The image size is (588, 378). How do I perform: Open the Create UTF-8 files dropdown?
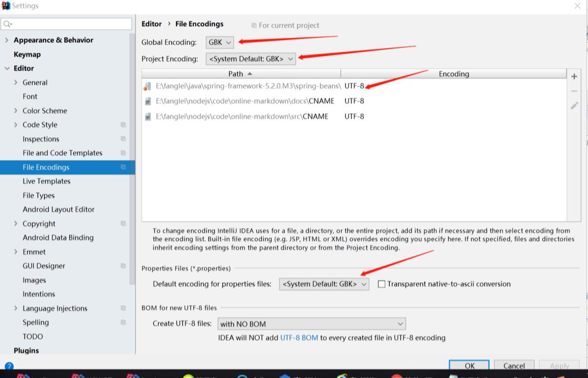click(x=312, y=324)
